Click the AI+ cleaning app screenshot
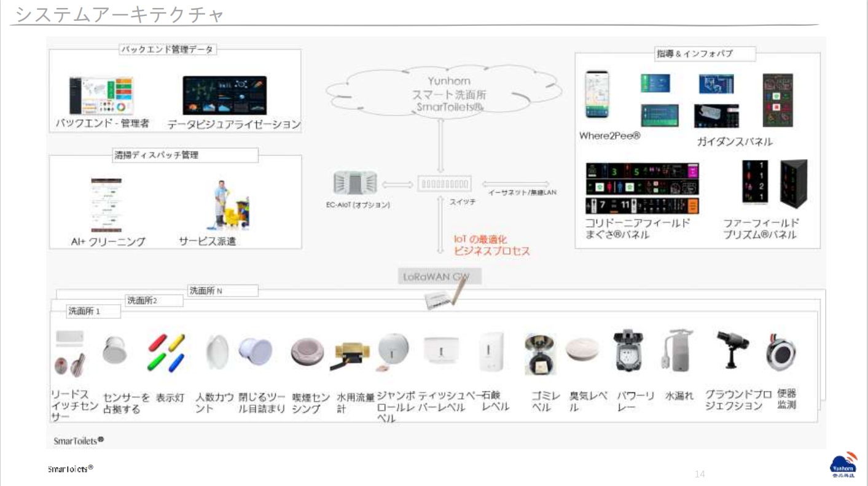 click(x=106, y=205)
